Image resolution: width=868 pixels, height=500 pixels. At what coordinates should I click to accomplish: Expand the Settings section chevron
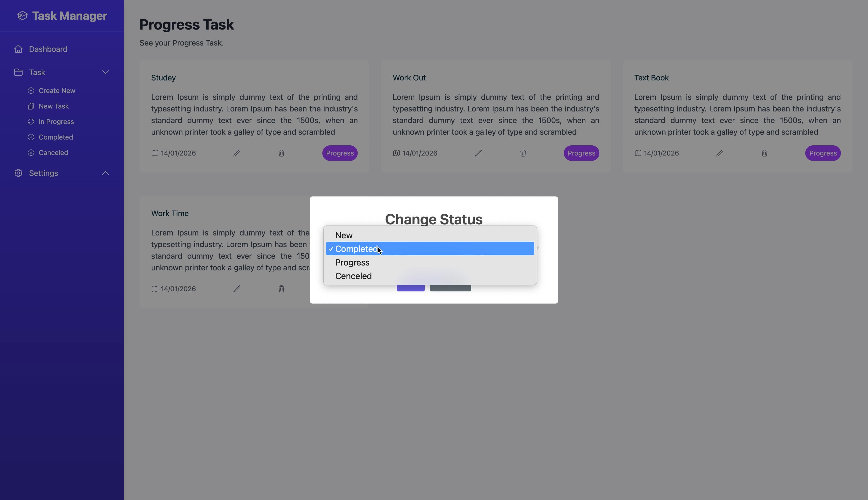point(106,173)
